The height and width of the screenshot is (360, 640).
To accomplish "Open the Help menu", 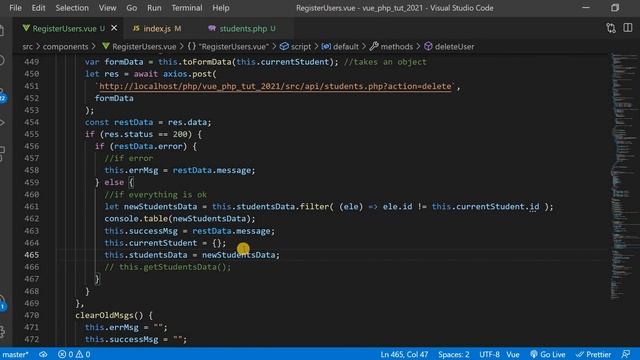I will 220,8.
